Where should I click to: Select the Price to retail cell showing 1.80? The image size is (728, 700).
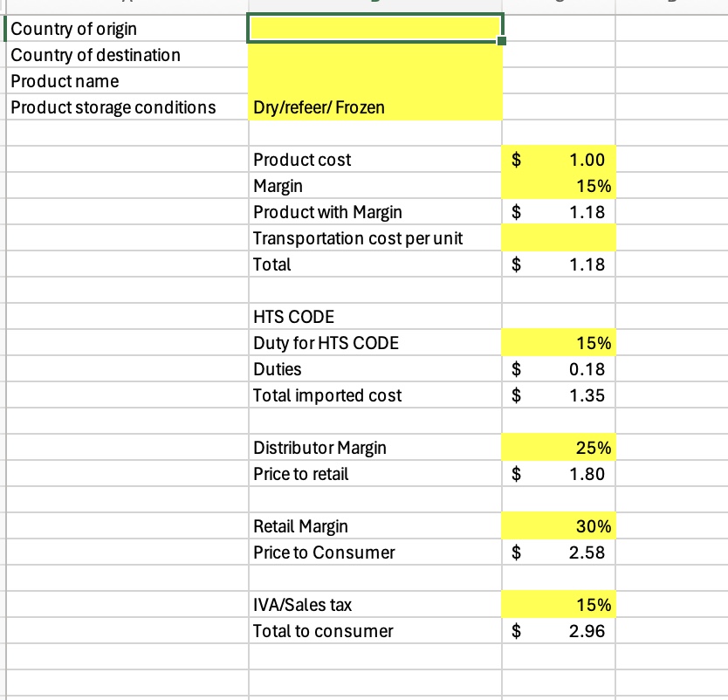click(559, 474)
